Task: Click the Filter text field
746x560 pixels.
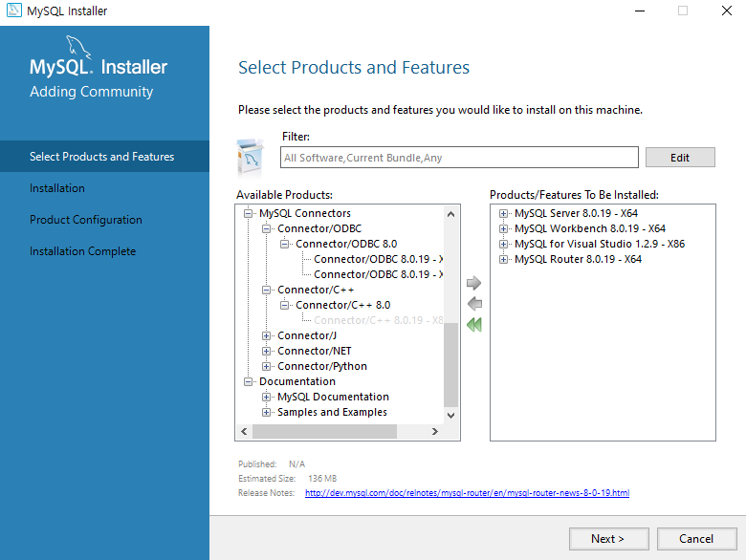Action: point(459,158)
